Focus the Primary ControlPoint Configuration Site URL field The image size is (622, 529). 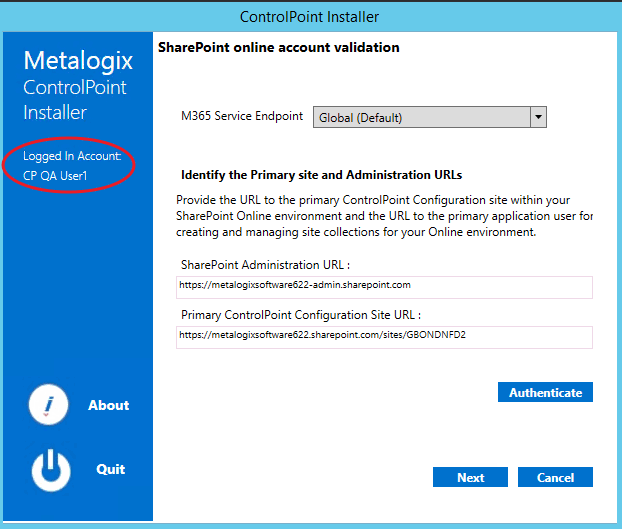coord(384,336)
